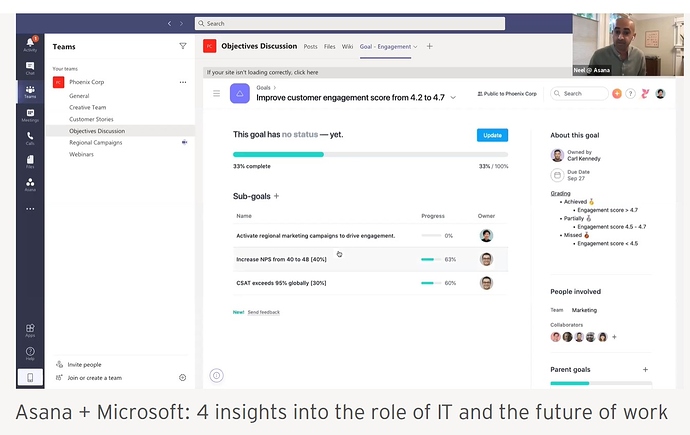
Task: Switch to the Wiki tab
Action: (347, 47)
